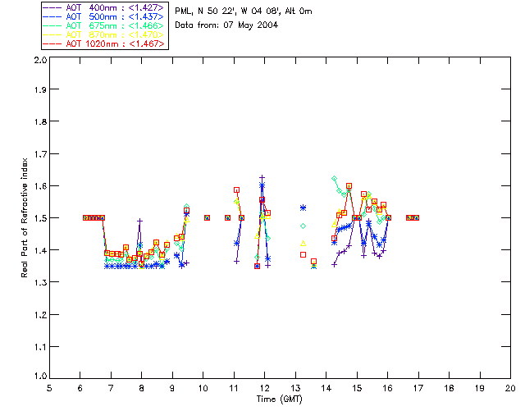This screenshot has height=420, width=525.
Task: Click the x-axis tick label 10
Action: click(x=203, y=388)
